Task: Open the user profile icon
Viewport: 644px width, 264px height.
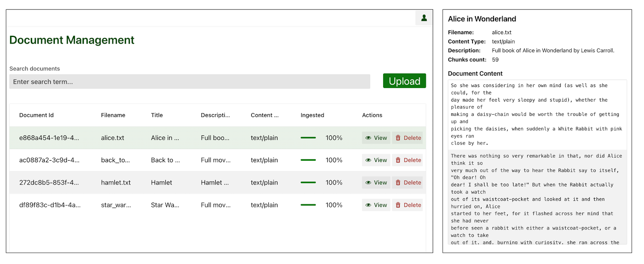Action: [424, 18]
